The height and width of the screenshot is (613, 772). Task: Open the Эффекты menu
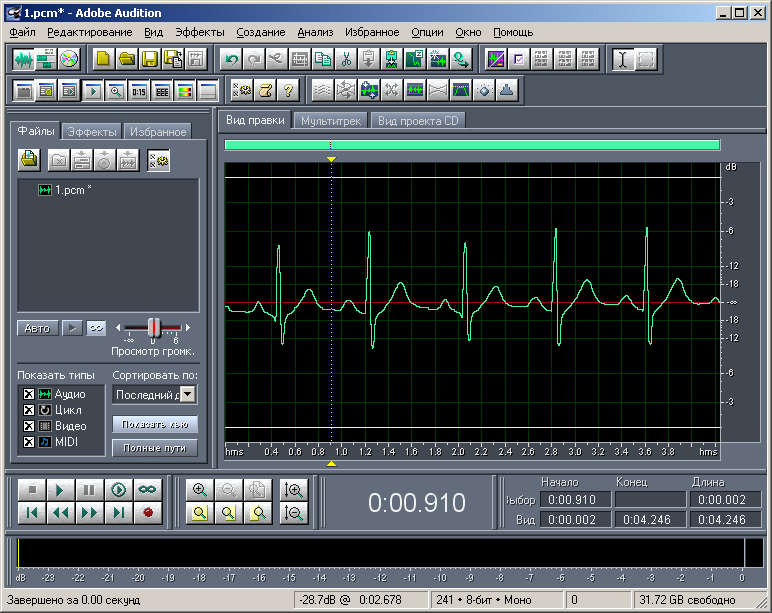click(x=200, y=32)
